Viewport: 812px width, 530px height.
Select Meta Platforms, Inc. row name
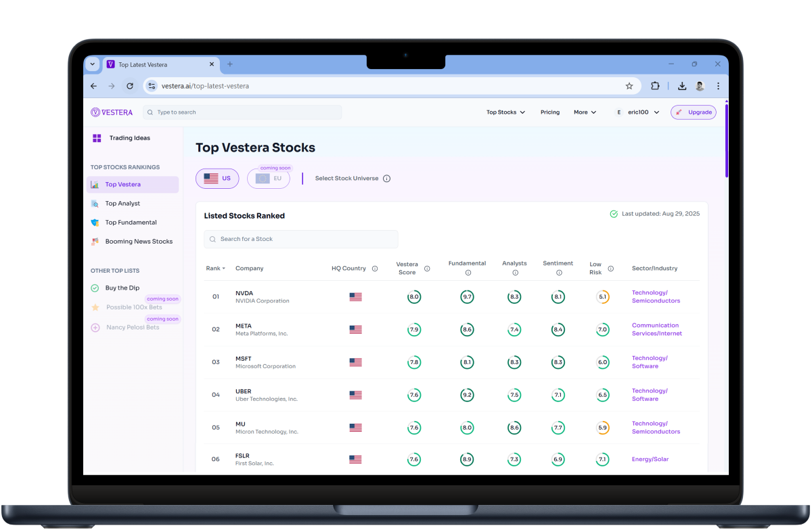[261, 334]
